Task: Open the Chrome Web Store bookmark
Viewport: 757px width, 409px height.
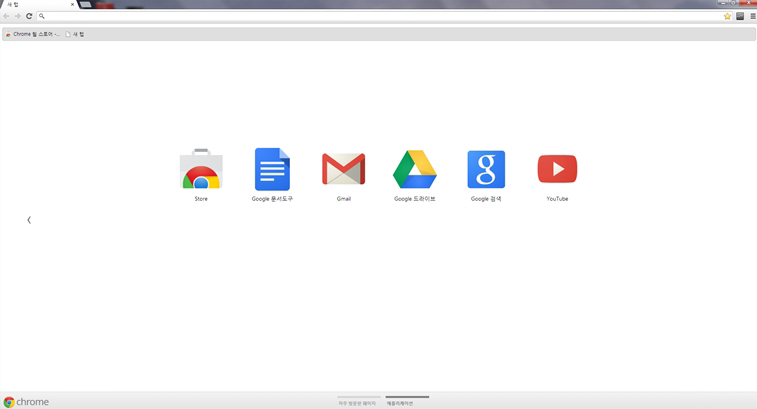Action: [x=32, y=34]
